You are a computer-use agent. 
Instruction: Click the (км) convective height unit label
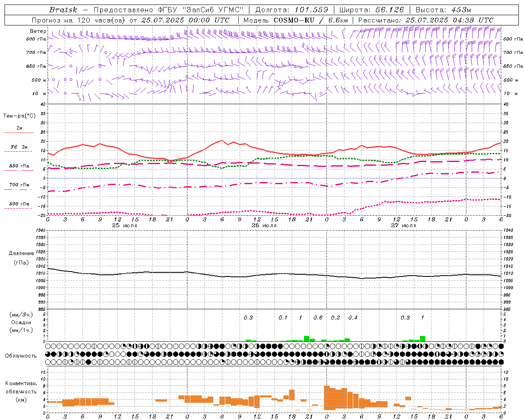point(21,399)
